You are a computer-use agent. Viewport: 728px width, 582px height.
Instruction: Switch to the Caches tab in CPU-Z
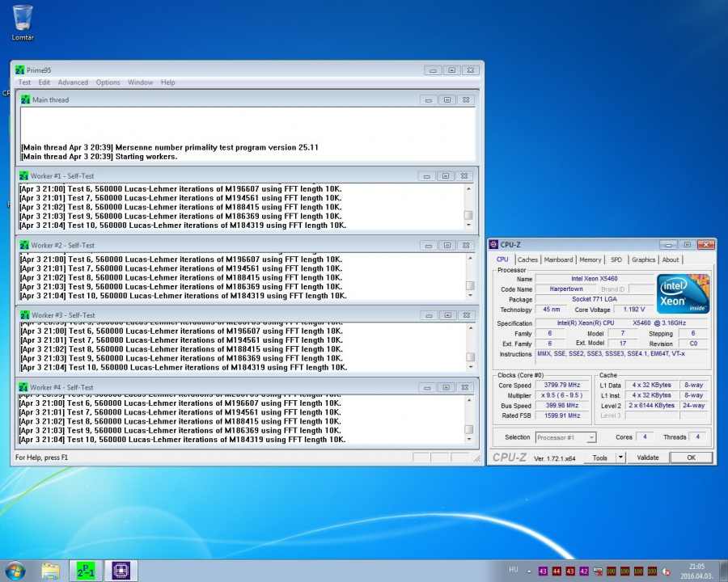click(x=527, y=260)
